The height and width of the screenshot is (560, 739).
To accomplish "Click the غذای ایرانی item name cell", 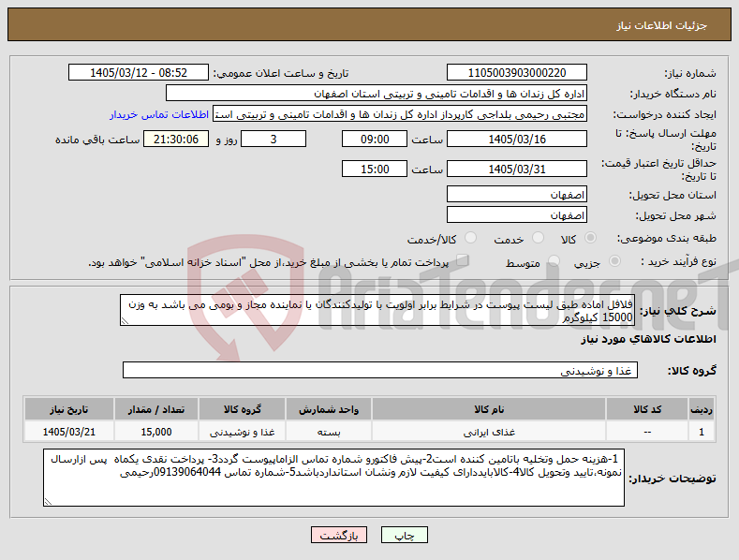I will pos(489,432).
